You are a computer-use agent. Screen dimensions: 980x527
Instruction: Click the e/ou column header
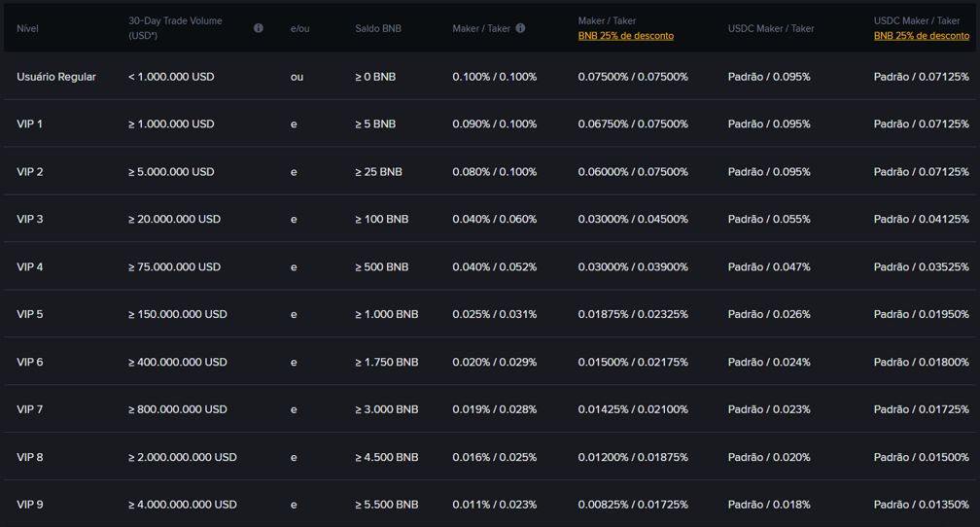[299, 28]
